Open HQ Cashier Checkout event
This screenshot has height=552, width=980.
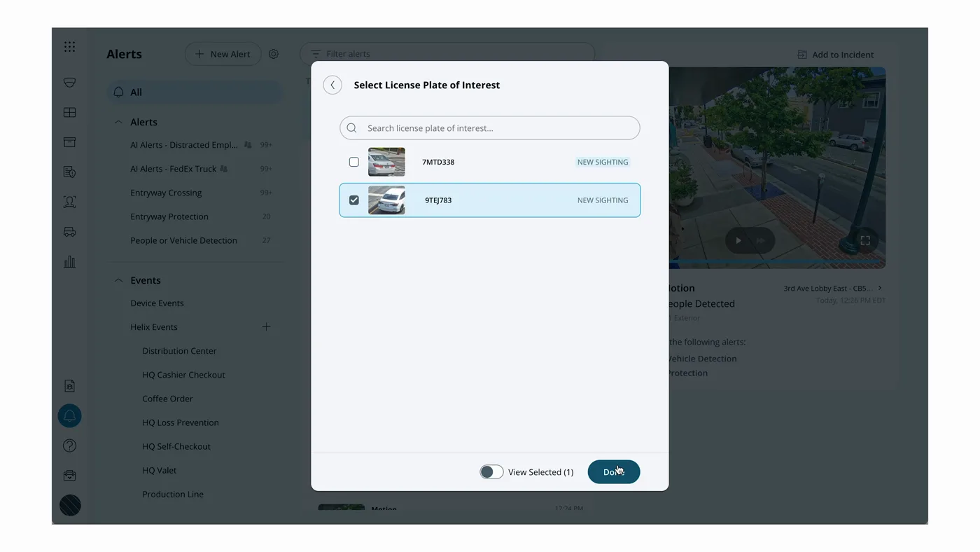coord(183,375)
